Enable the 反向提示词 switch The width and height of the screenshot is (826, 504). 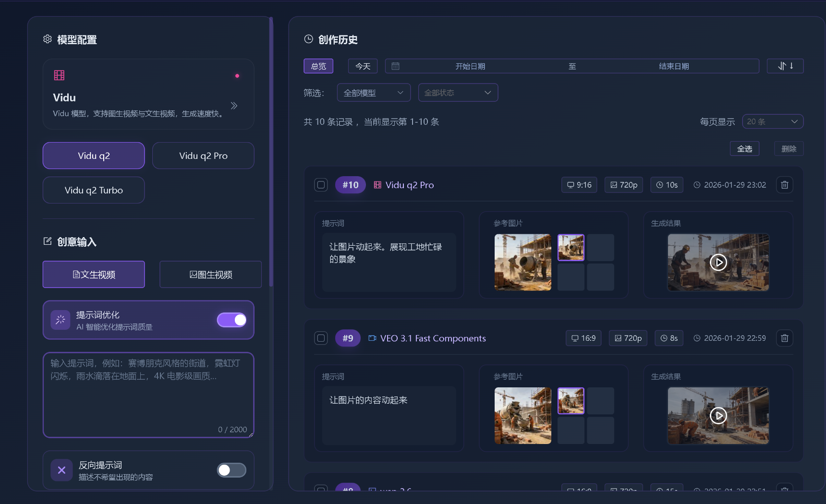tap(231, 470)
